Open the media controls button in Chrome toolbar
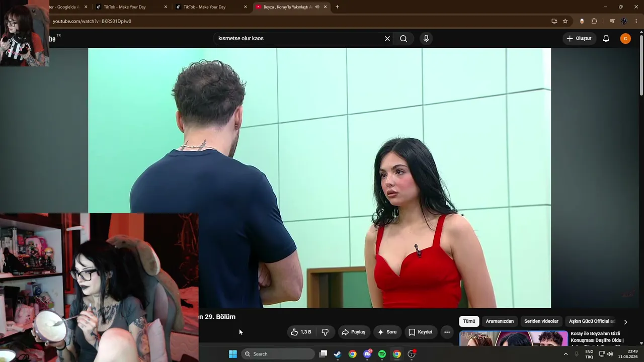This screenshot has width=644, height=362. (x=612, y=21)
